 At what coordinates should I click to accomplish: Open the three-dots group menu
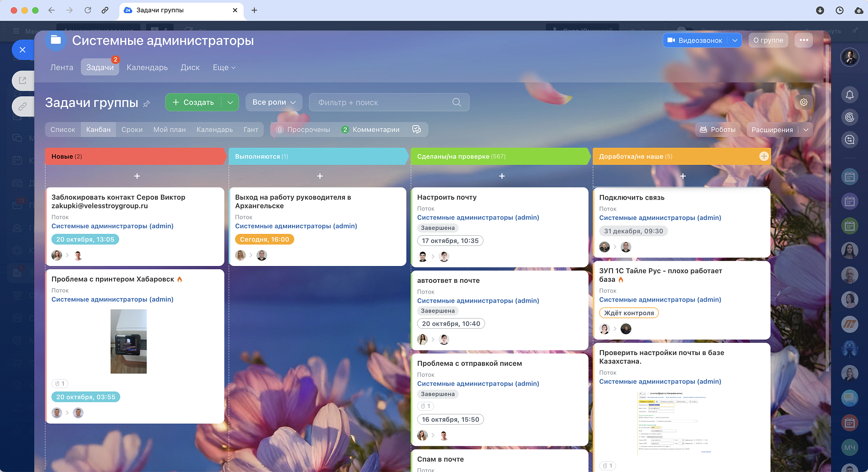pos(803,40)
